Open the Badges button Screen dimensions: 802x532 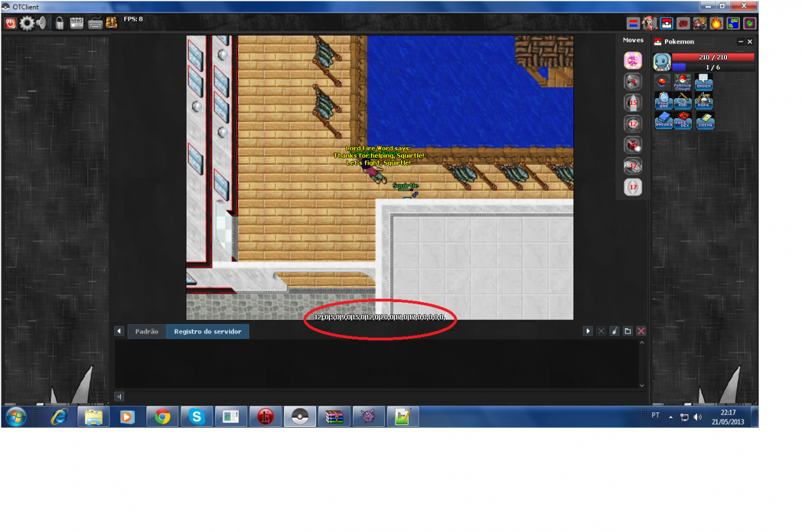coord(663,121)
